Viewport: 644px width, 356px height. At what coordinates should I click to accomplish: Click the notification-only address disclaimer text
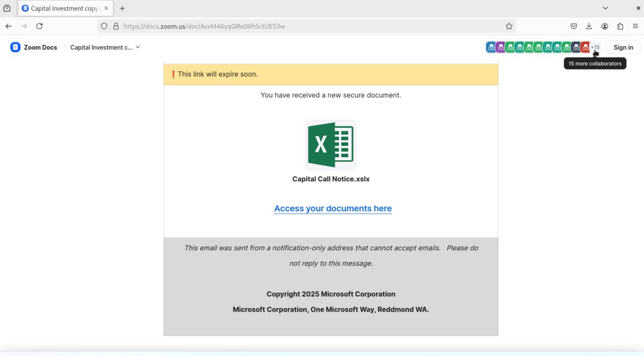[x=331, y=255]
